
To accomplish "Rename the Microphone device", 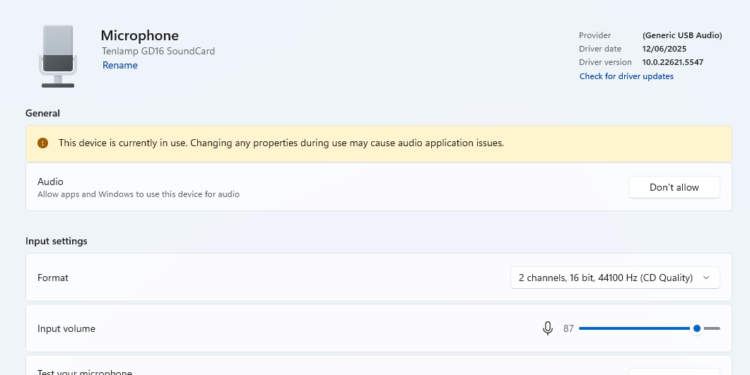I will pos(120,66).
